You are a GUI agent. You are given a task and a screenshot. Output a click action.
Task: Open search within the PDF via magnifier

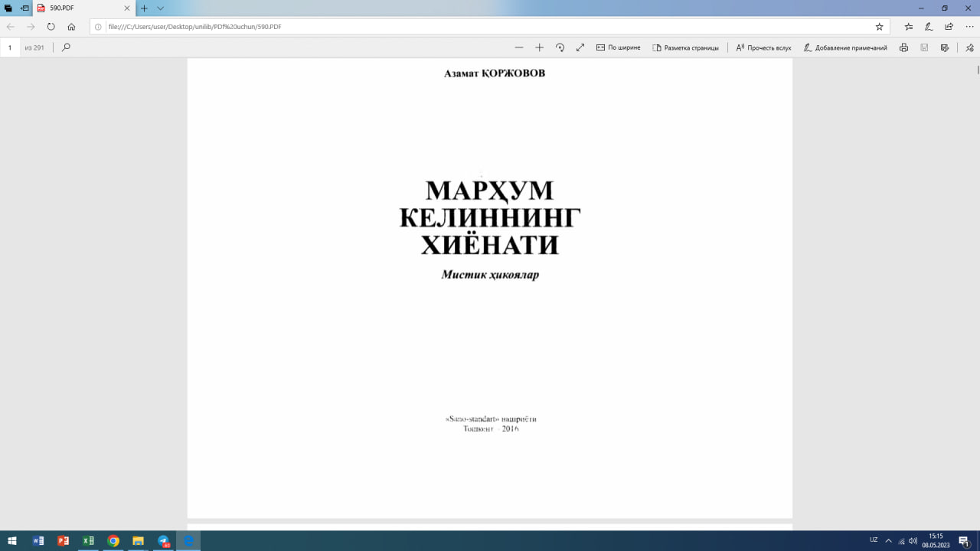67,47
